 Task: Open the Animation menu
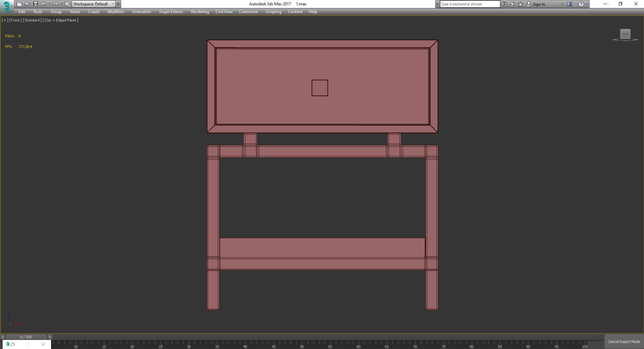coord(142,12)
